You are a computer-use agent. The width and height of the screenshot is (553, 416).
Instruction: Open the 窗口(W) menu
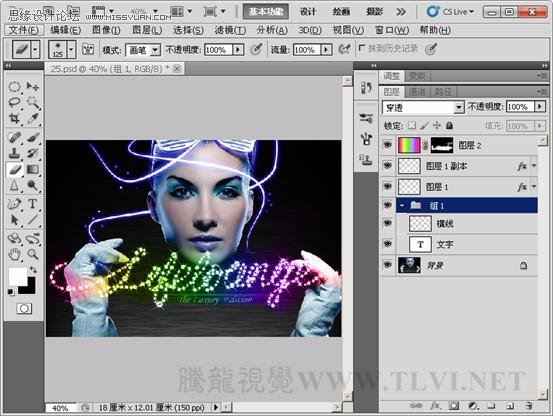pyautogui.click(x=392, y=30)
